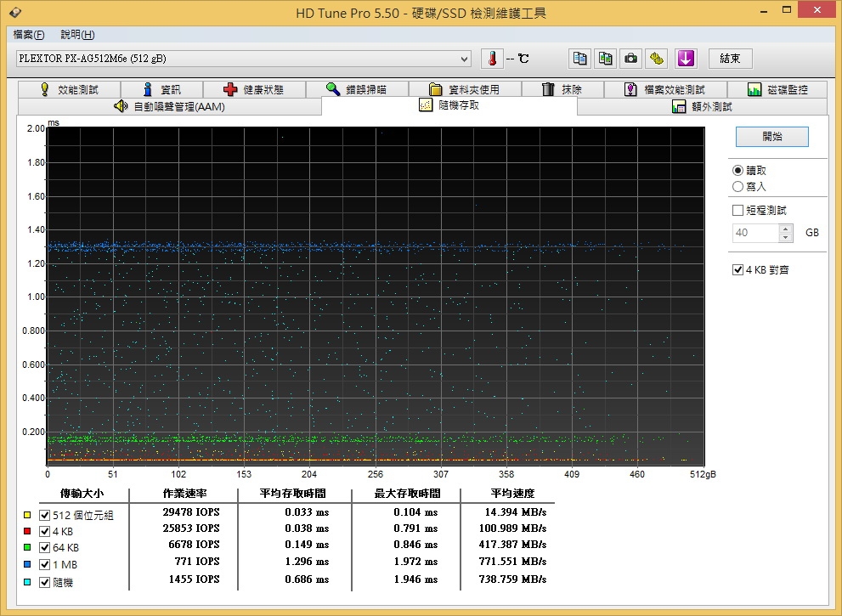Image resolution: width=842 pixels, height=616 pixels.
Task: Switch to the 額外測試 tab
Action: pos(702,106)
